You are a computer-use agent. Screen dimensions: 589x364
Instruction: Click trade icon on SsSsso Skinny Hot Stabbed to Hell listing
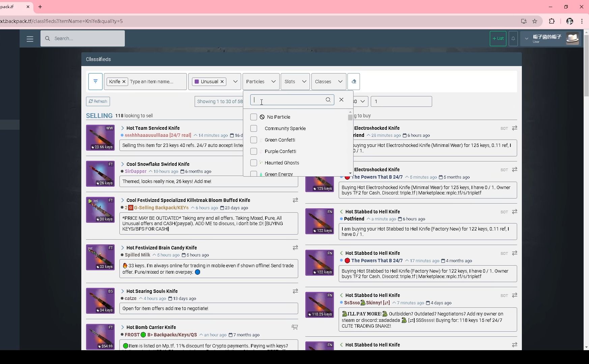[514, 295]
